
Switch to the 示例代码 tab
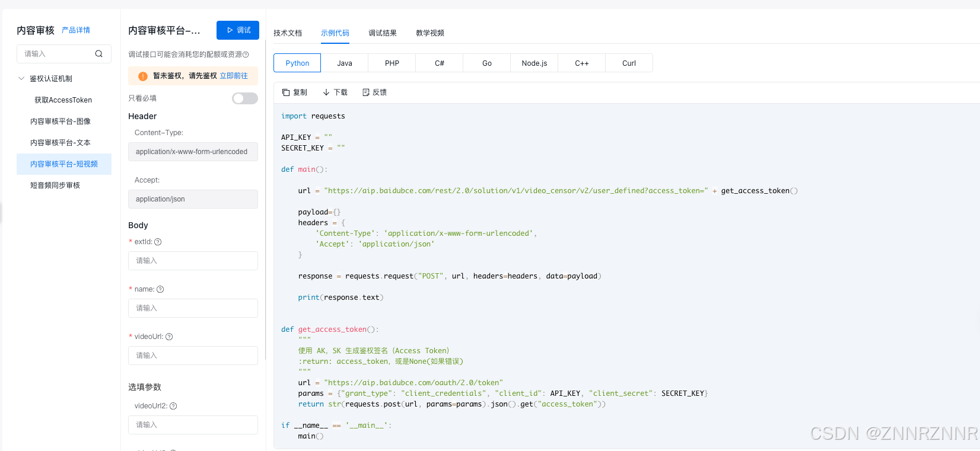pyautogui.click(x=335, y=33)
